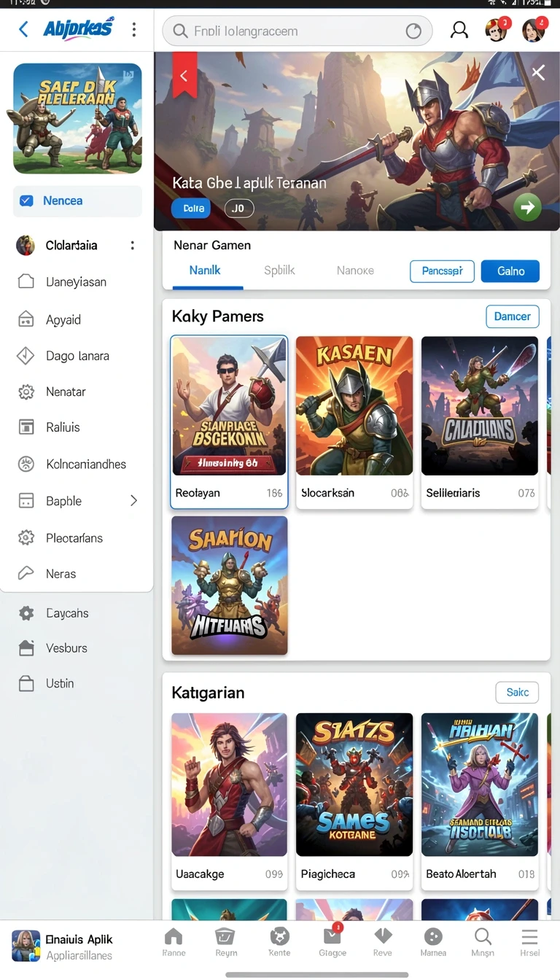Click the Vesburs store icon
Image resolution: width=560 pixels, height=980 pixels.
26,648
